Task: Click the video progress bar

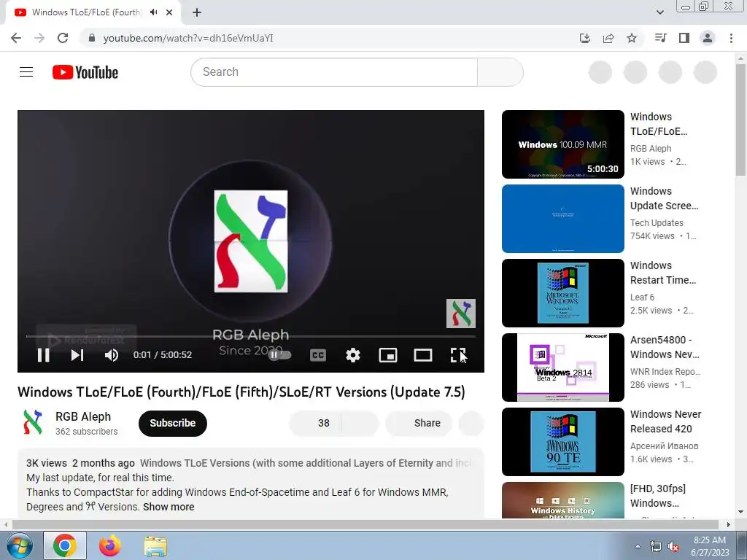Action: coord(251,337)
